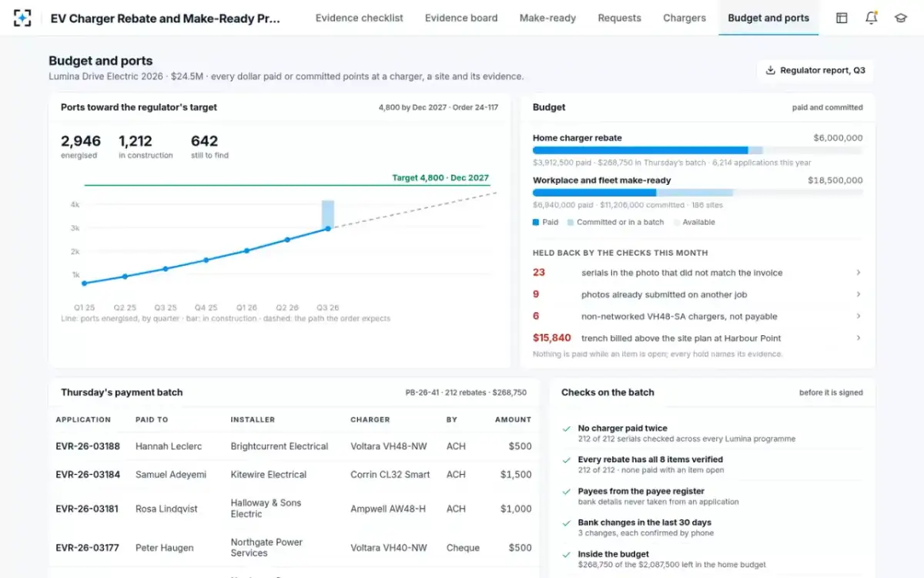924x578 pixels.
Task: Click the graduation cap help icon
Action: 901,18
